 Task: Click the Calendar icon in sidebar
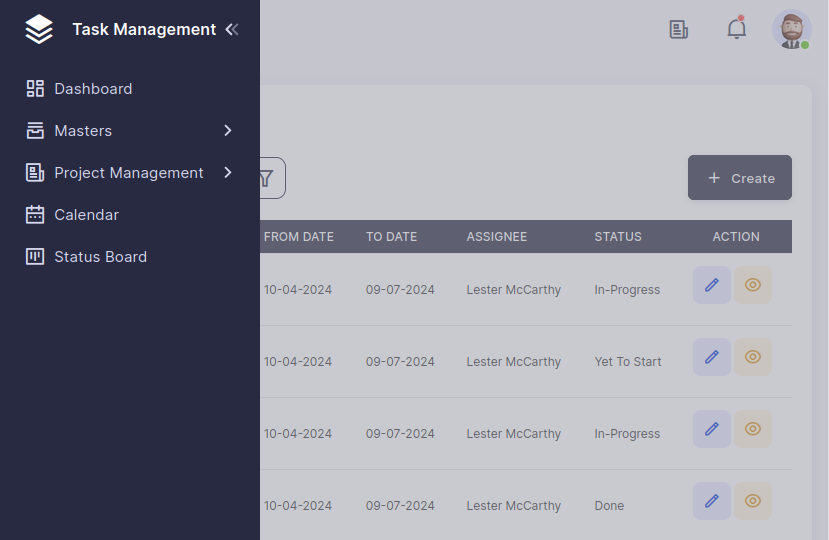pyautogui.click(x=35, y=214)
